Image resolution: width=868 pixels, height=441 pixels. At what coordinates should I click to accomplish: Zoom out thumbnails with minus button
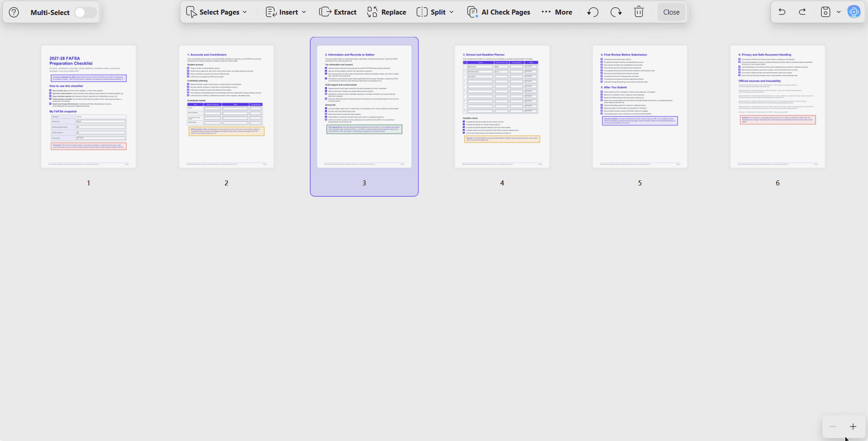click(832, 427)
